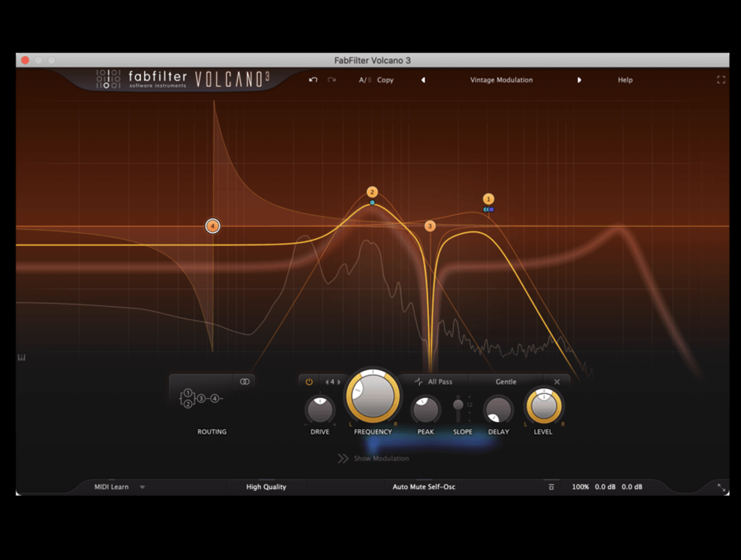The width and height of the screenshot is (741, 560).
Task: Click the DRIVE knob
Action: tap(320, 410)
